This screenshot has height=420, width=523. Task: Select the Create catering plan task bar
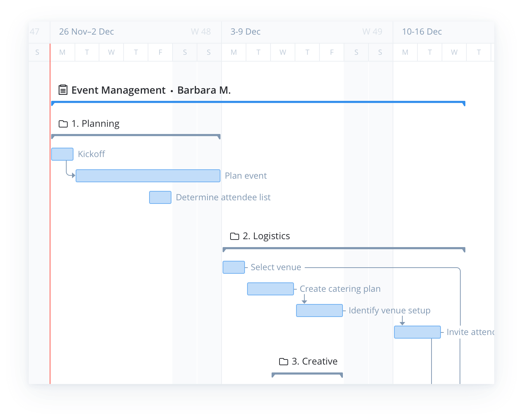pyautogui.click(x=270, y=289)
